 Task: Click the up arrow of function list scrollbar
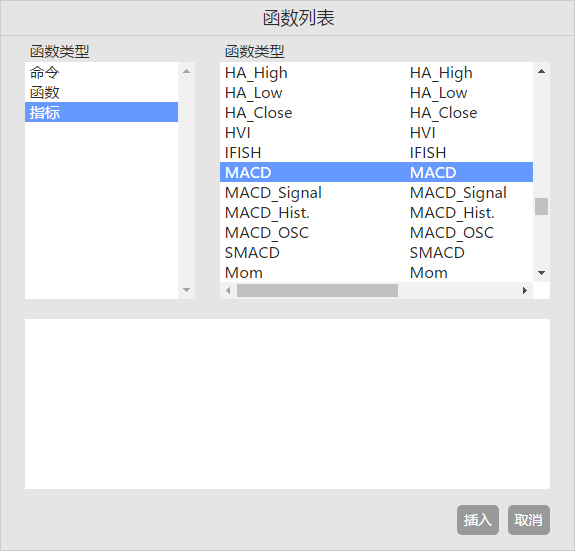pyautogui.click(x=541, y=71)
